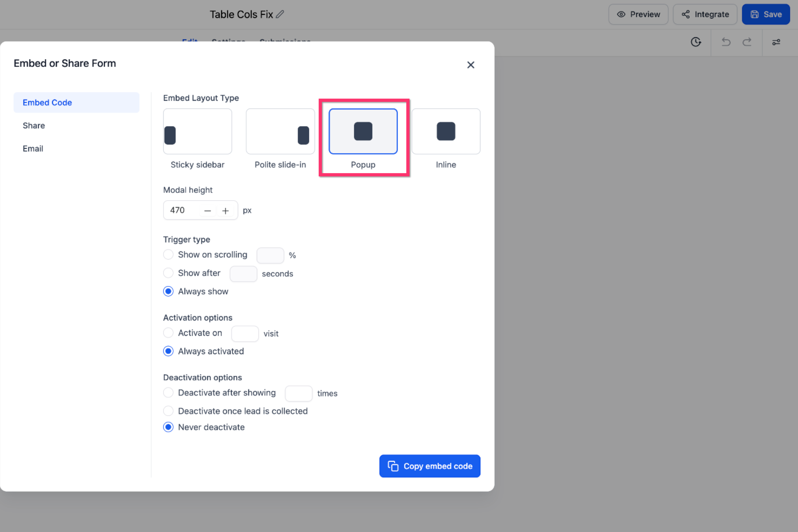The width and height of the screenshot is (798, 532).
Task: Enable Deactivate once lead is collected
Action: coord(168,411)
